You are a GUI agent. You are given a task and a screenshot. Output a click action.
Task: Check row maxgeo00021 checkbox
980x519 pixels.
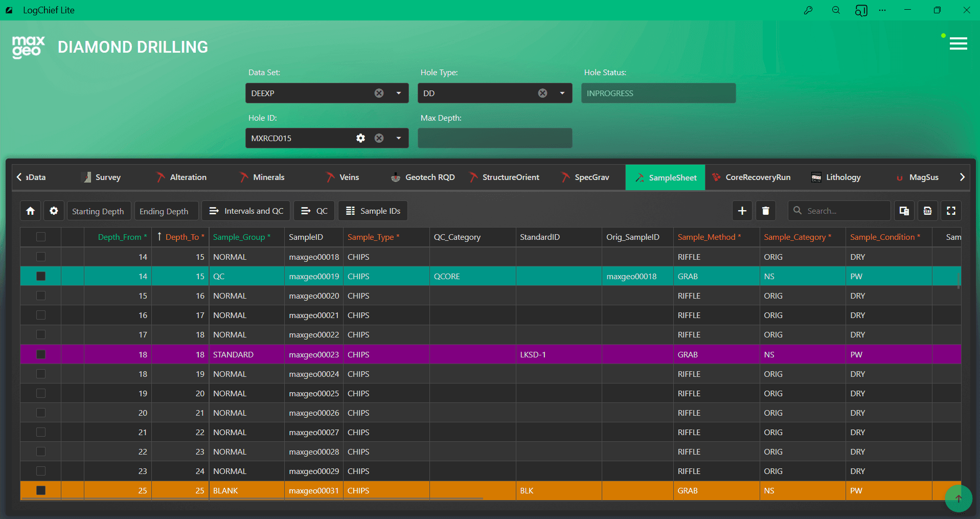click(41, 315)
